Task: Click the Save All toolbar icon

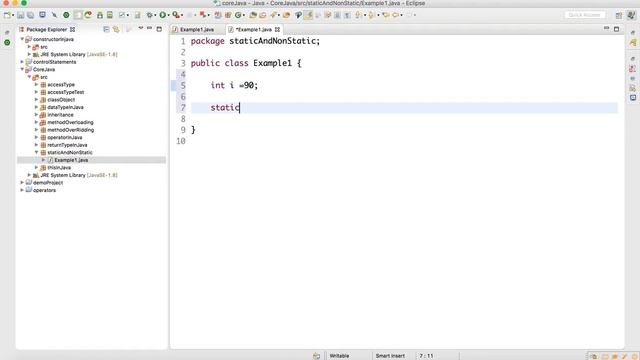Action: coord(31,15)
